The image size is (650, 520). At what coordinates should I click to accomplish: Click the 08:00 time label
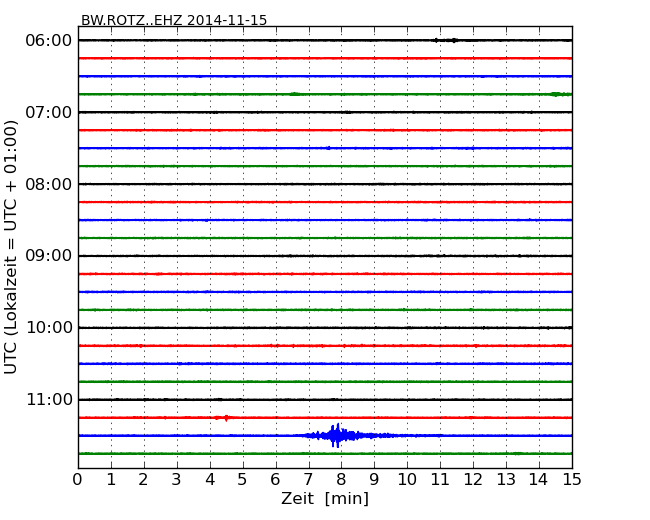tap(49, 184)
